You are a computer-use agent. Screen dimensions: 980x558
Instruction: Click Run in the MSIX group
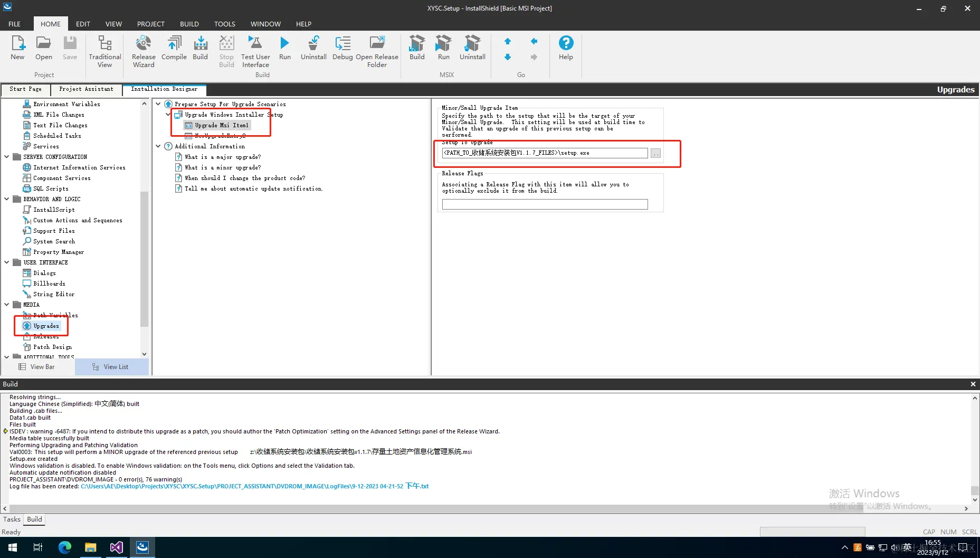444,48
